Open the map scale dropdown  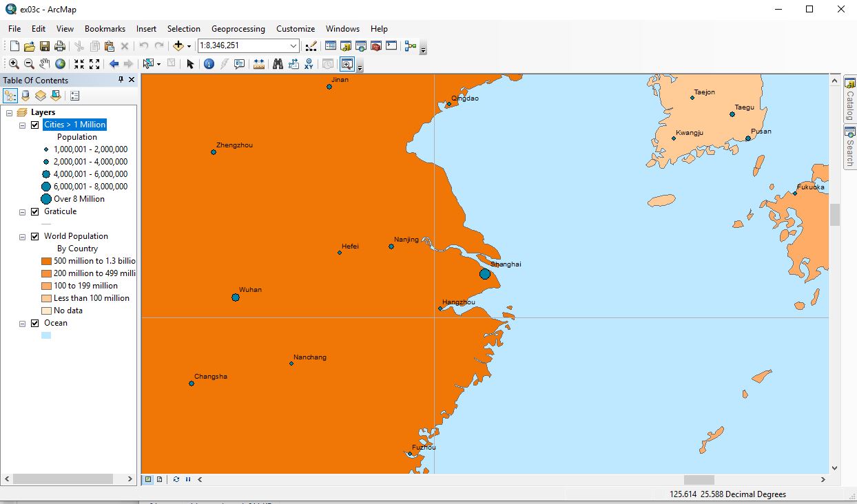click(x=293, y=46)
